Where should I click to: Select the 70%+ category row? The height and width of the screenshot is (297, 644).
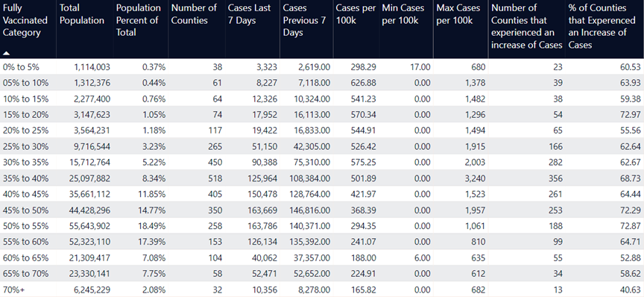coord(322,290)
